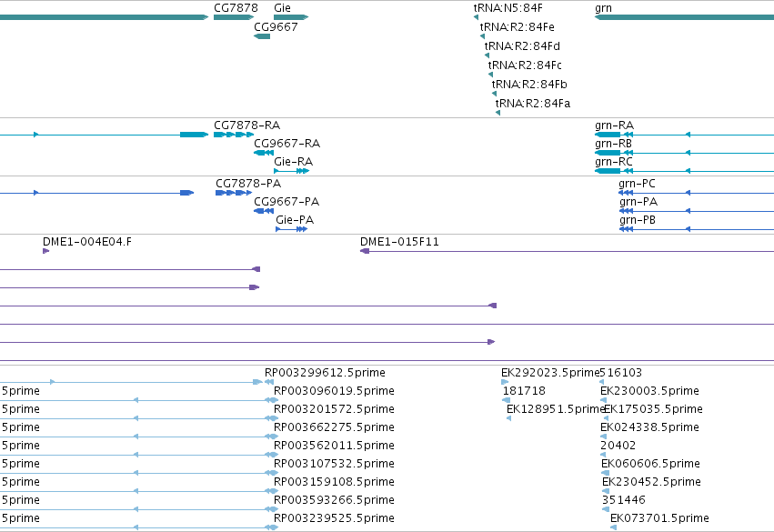Click the grn-PA protein label
The width and height of the screenshot is (774, 532).
click(638, 202)
